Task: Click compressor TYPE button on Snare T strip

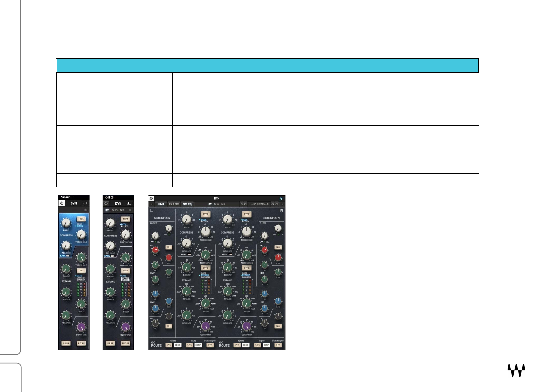Action: pyautogui.click(x=81, y=219)
